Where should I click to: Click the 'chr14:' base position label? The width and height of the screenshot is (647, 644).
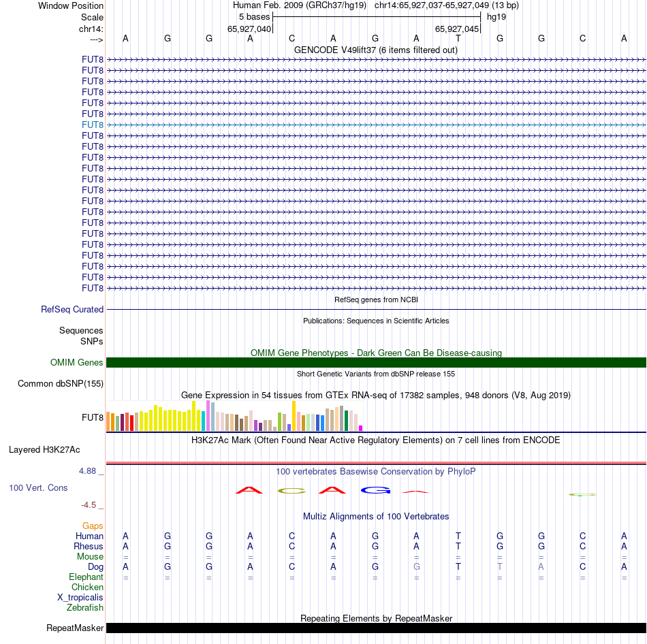pyautogui.click(x=91, y=29)
